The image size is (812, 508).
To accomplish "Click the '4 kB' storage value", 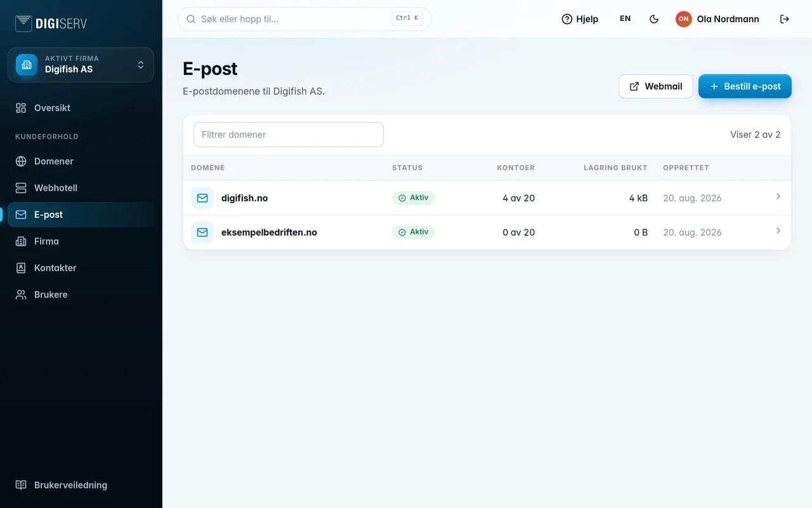I will click(638, 198).
